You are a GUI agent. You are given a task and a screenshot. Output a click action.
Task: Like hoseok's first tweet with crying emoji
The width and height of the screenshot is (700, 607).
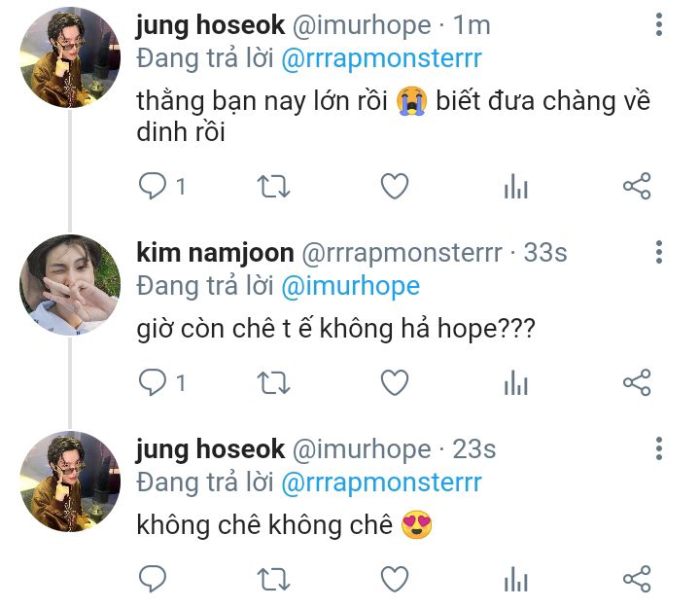click(394, 187)
